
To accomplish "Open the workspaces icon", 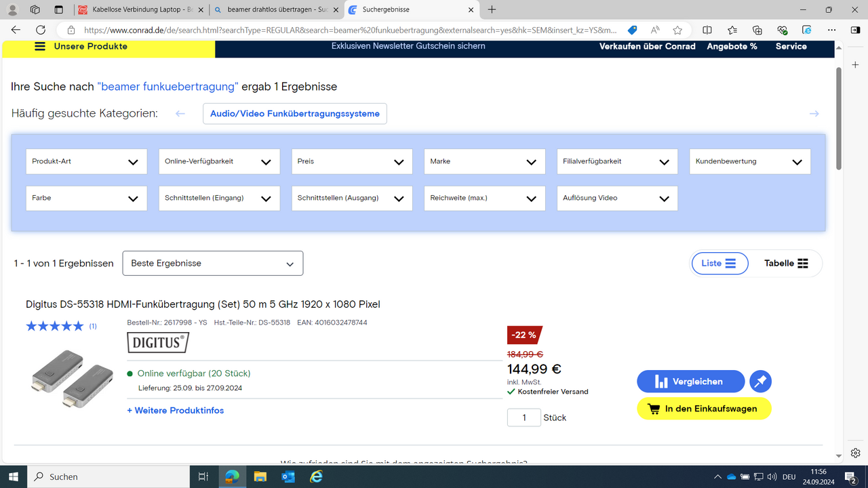I will click(35, 9).
